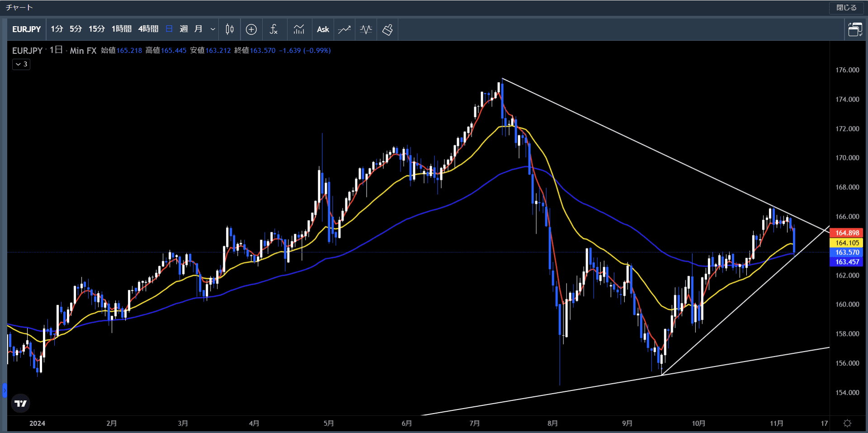The image size is (868, 433).
Task: Click the 176.000 price axis label
Action: (x=847, y=70)
